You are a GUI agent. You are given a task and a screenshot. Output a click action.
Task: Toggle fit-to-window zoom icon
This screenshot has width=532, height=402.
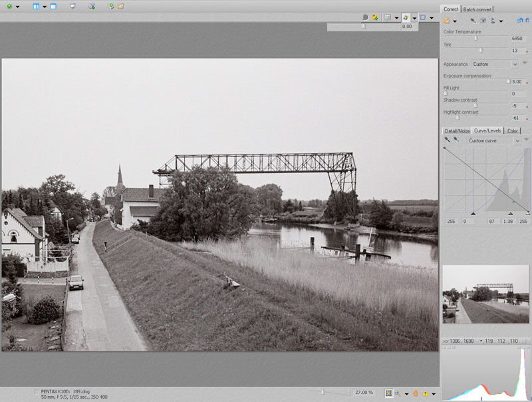[388, 393]
